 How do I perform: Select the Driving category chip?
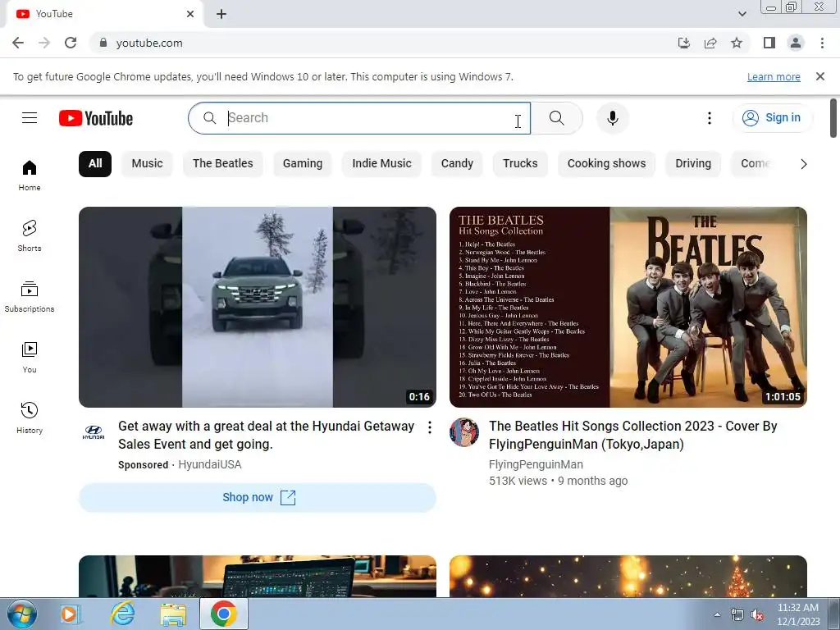(693, 163)
